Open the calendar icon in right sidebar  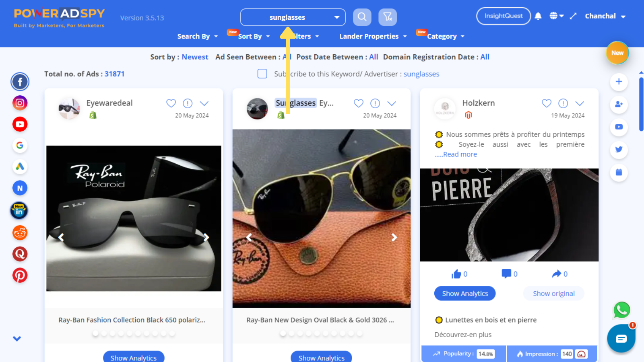click(619, 173)
